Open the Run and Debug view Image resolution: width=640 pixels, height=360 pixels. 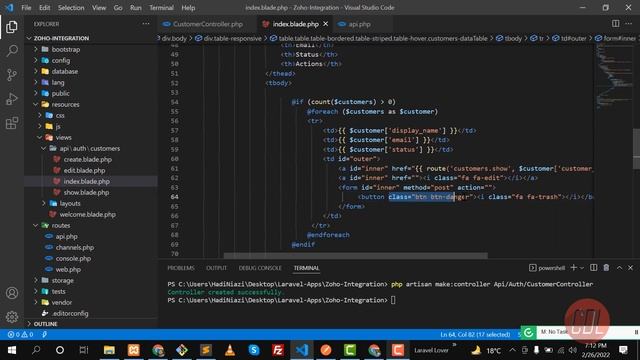pos(12,99)
